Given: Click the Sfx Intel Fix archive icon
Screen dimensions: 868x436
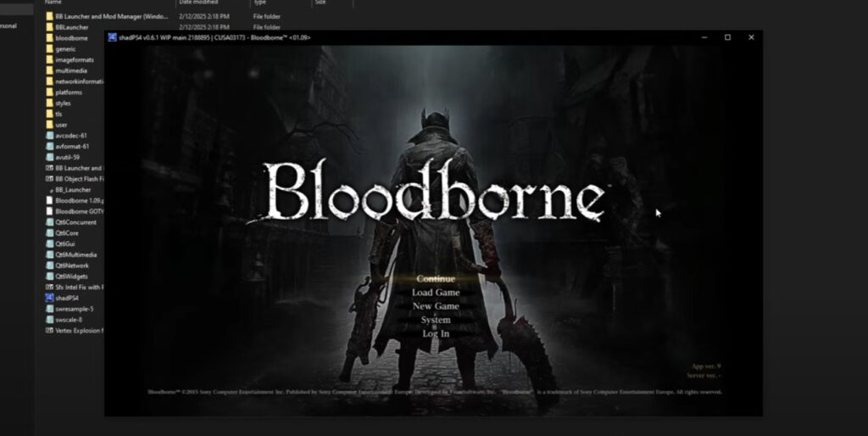Looking at the screenshot, I should 50,287.
